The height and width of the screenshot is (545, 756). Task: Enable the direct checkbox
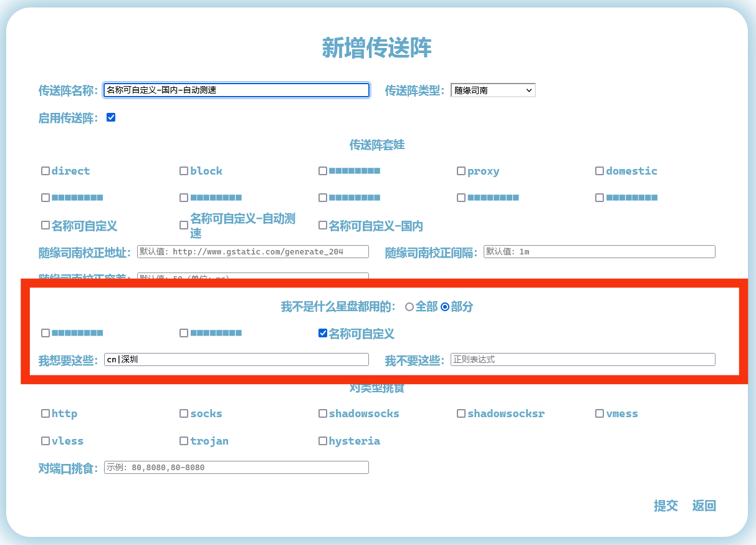pyautogui.click(x=45, y=171)
